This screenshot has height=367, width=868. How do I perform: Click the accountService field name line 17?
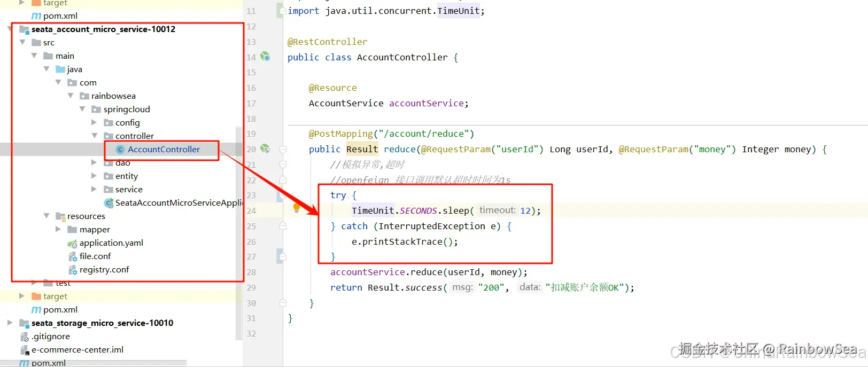(x=426, y=103)
